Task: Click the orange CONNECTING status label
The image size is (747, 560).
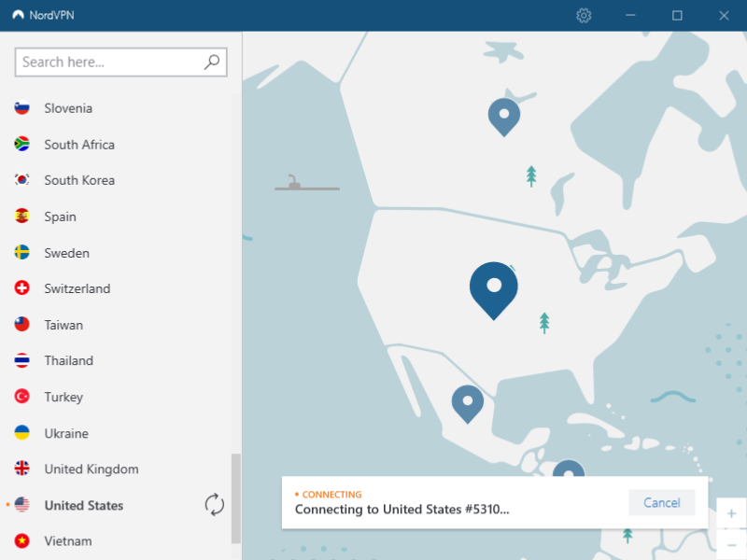Action: click(x=331, y=495)
